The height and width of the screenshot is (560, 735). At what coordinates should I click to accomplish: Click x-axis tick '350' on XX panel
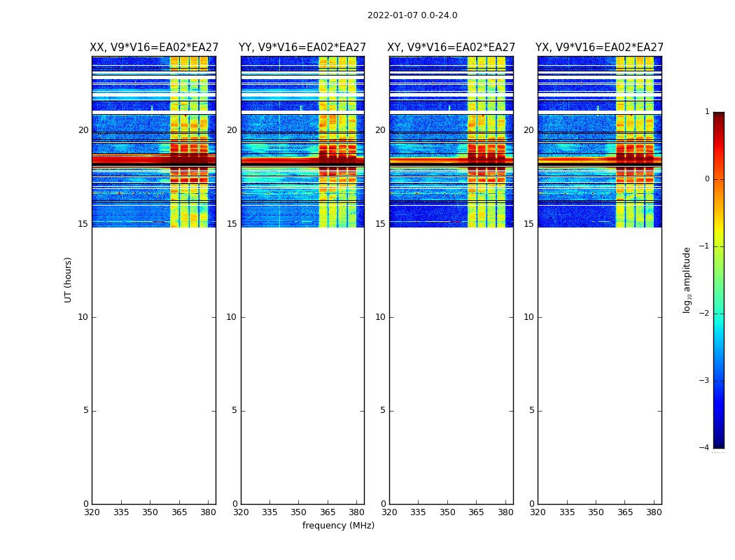coord(150,512)
